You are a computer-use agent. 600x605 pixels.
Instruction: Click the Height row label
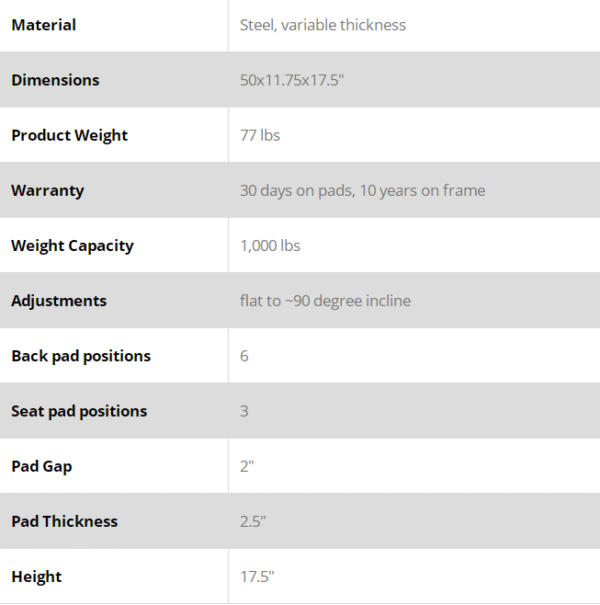(36, 576)
